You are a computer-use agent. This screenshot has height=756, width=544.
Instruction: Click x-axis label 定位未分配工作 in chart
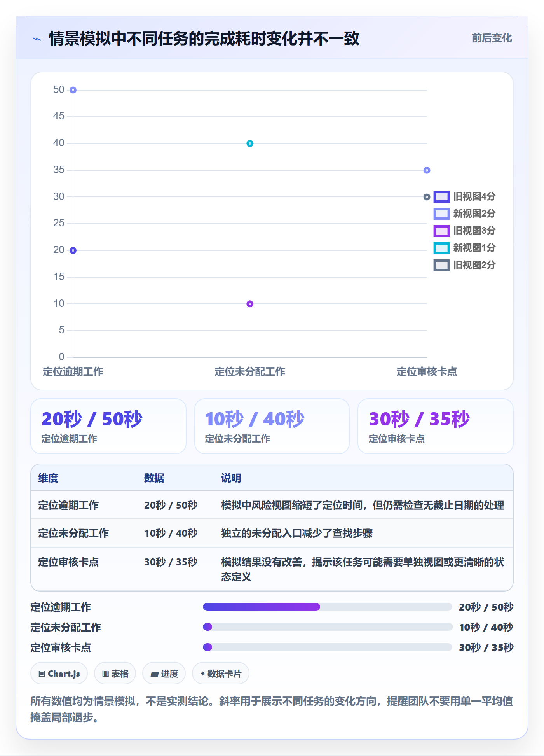250,372
